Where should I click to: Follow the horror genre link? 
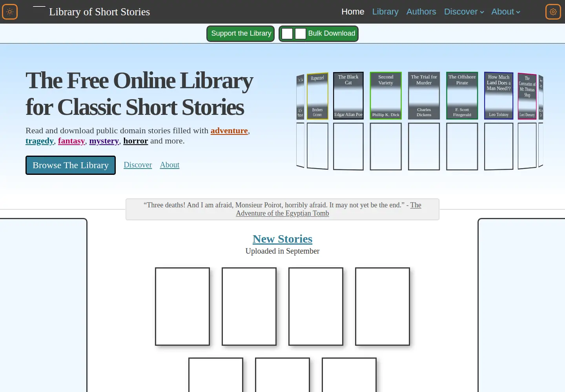135,141
